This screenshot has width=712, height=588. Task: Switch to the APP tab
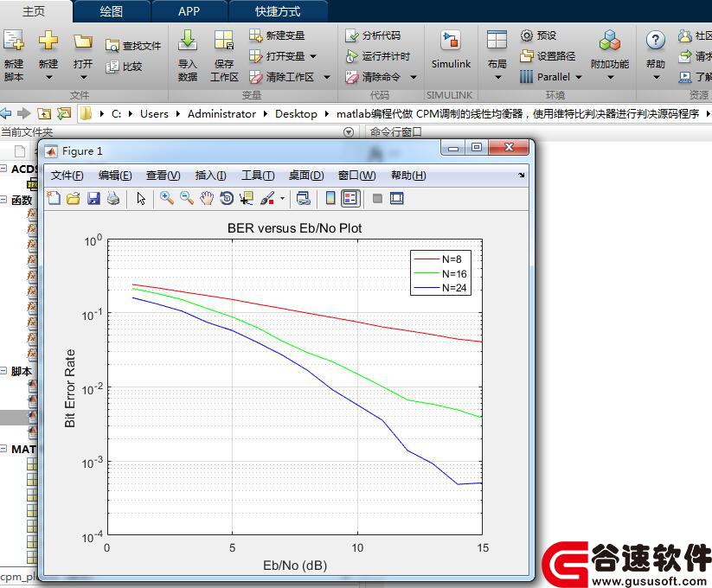(x=189, y=11)
